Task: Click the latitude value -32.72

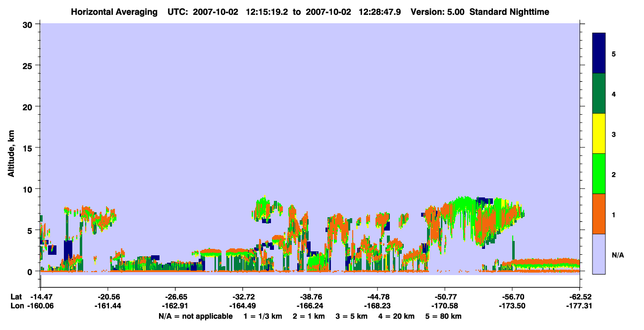Action: (x=242, y=297)
